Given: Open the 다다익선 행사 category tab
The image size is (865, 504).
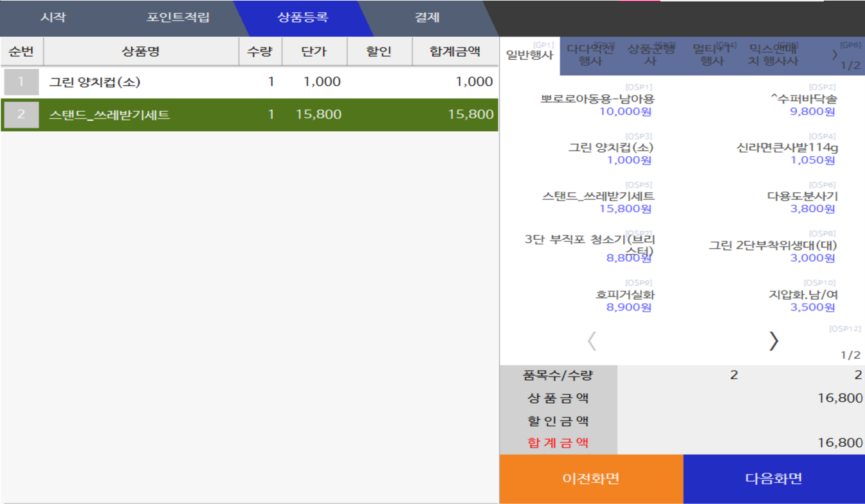Looking at the screenshot, I should (x=590, y=55).
